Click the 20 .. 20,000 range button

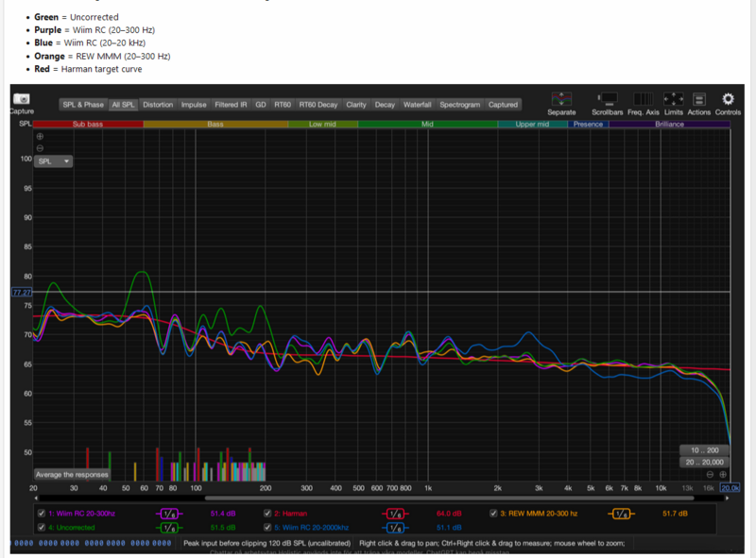(706, 462)
